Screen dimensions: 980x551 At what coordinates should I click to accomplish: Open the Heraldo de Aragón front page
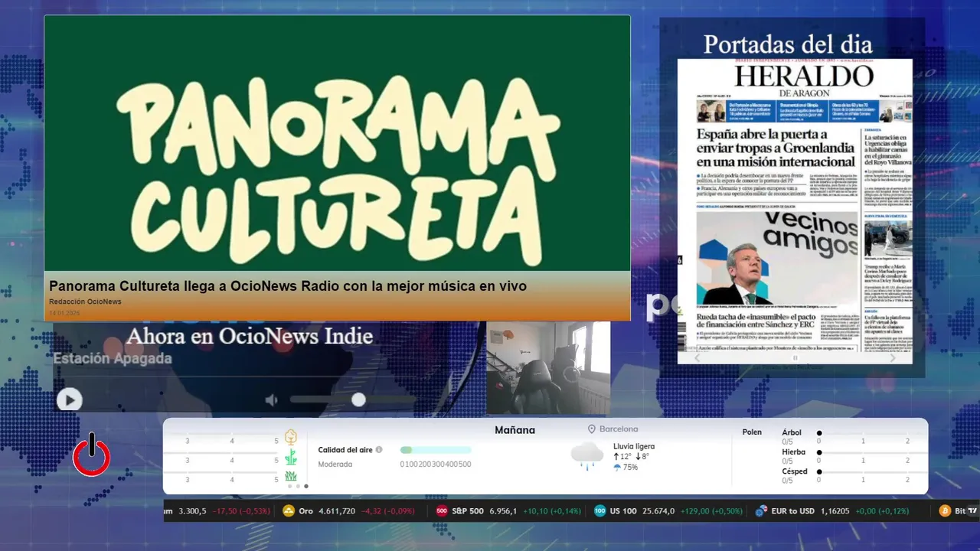795,210
